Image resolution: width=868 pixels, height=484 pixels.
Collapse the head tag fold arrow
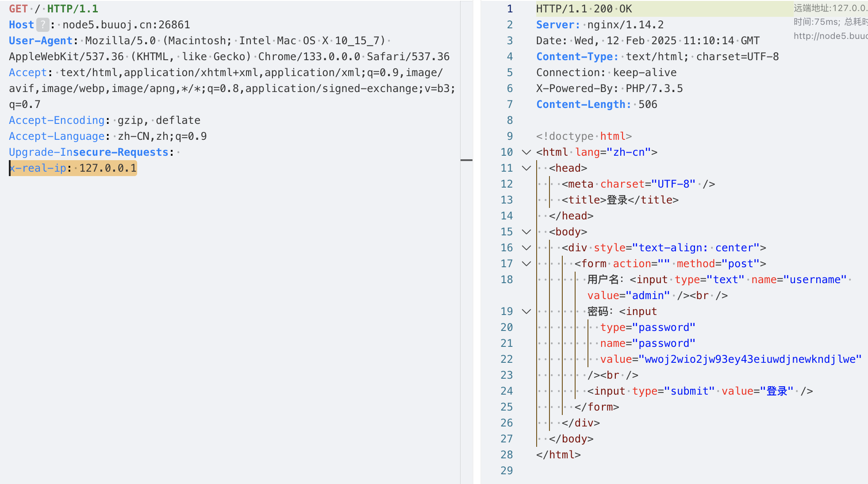tap(526, 168)
